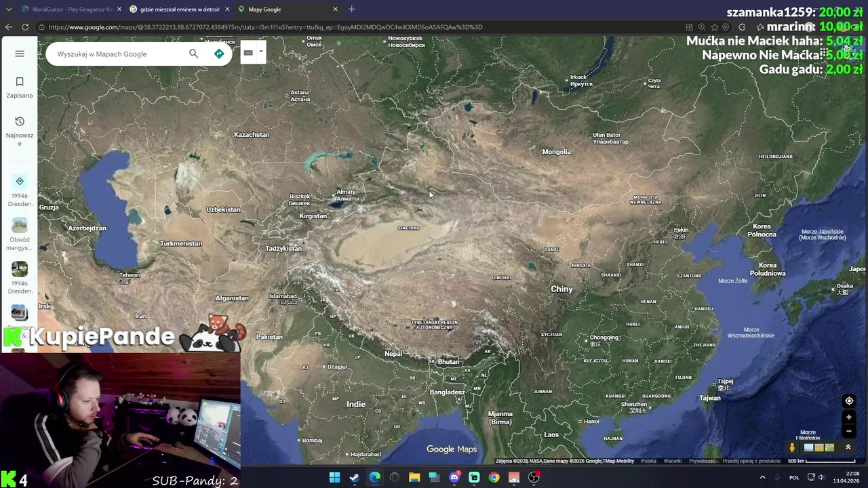Open the volume control in system tray
This screenshot has height=488, width=868.
click(x=822, y=477)
